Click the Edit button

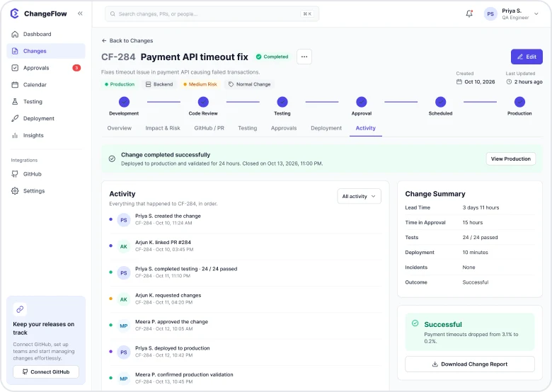[527, 57]
